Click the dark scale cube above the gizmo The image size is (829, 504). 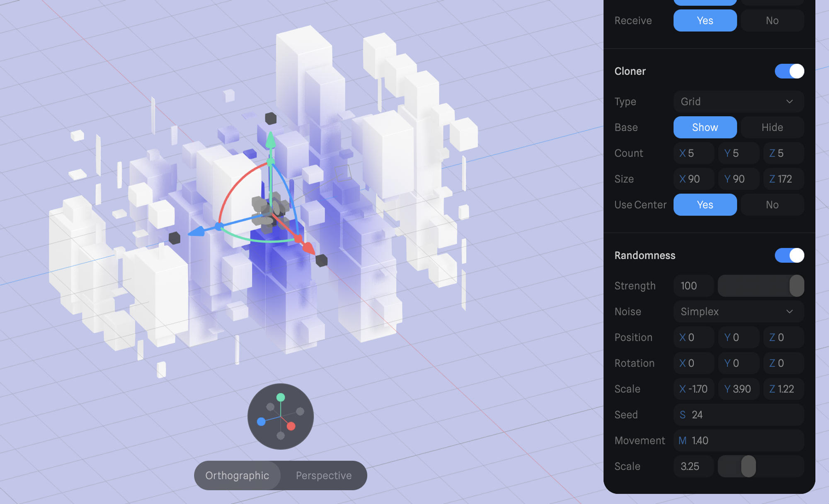pos(271,119)
